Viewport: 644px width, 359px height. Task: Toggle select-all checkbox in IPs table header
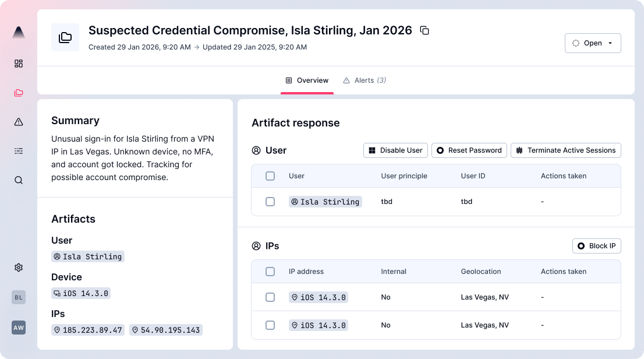(x=270, y=272)
